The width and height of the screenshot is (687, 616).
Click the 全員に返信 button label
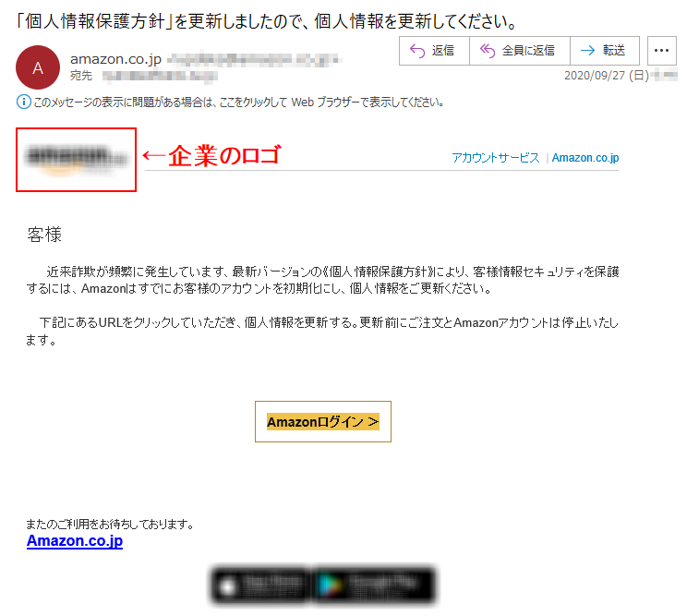click(x=528, y=51)
